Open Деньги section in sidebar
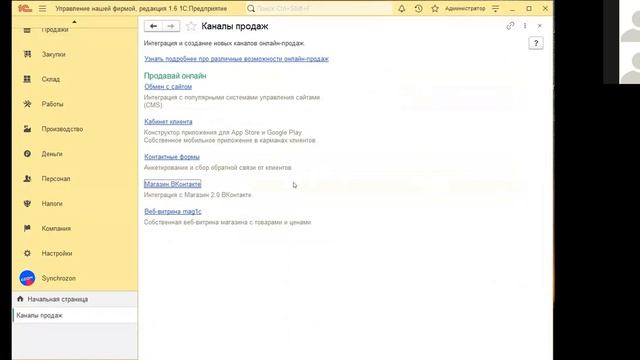The width and height of the screenshot is (640, 360). (x=52, y=154)
